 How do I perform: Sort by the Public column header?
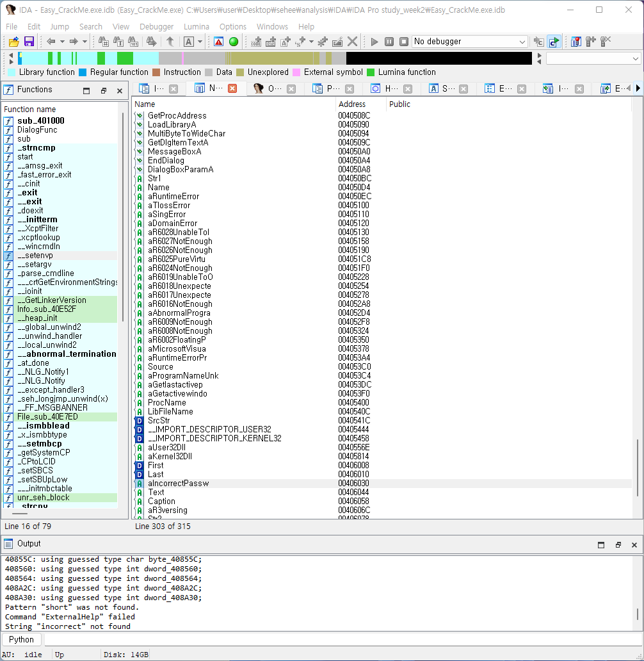click(x=508, y=104)
